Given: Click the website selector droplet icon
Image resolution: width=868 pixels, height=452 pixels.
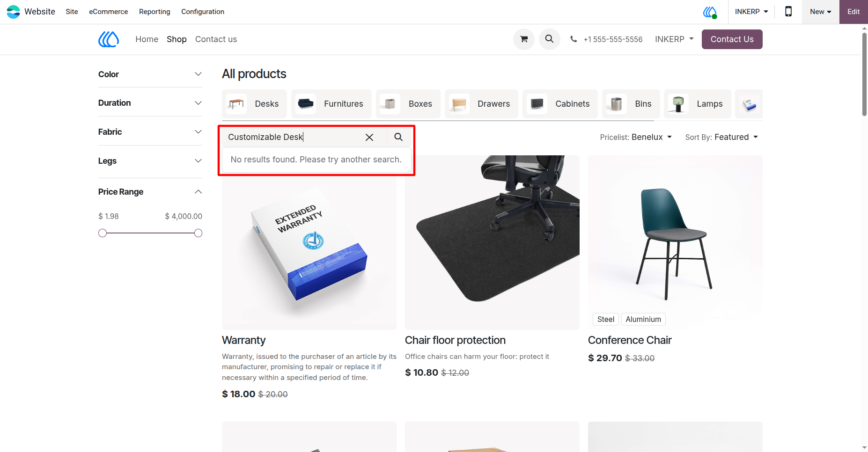Looking at the screenshot, I should 710,12.
